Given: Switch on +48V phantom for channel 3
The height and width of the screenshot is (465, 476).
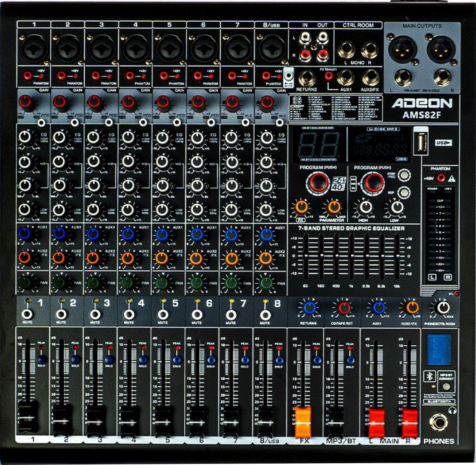Looking at the screenshot, I should [x=95, y=76].
